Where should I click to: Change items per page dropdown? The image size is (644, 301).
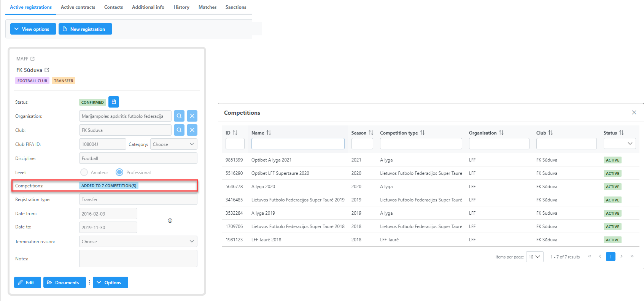click(x=534, y=257)
